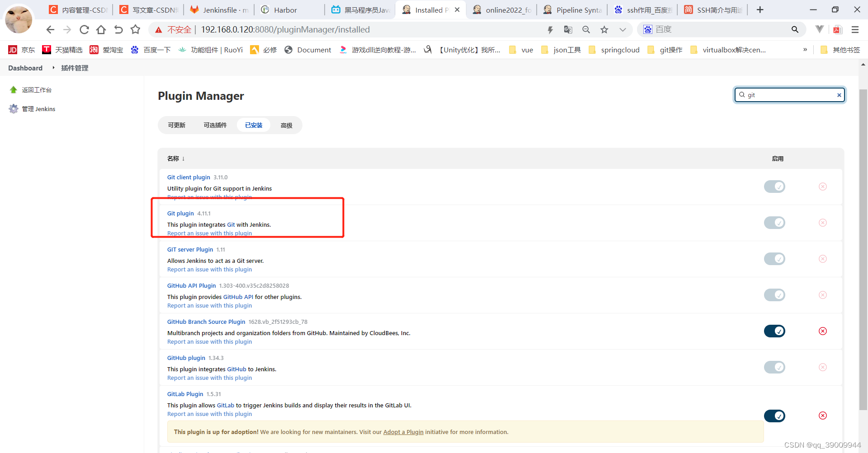Click the user avatar picture

pos(19,19)
